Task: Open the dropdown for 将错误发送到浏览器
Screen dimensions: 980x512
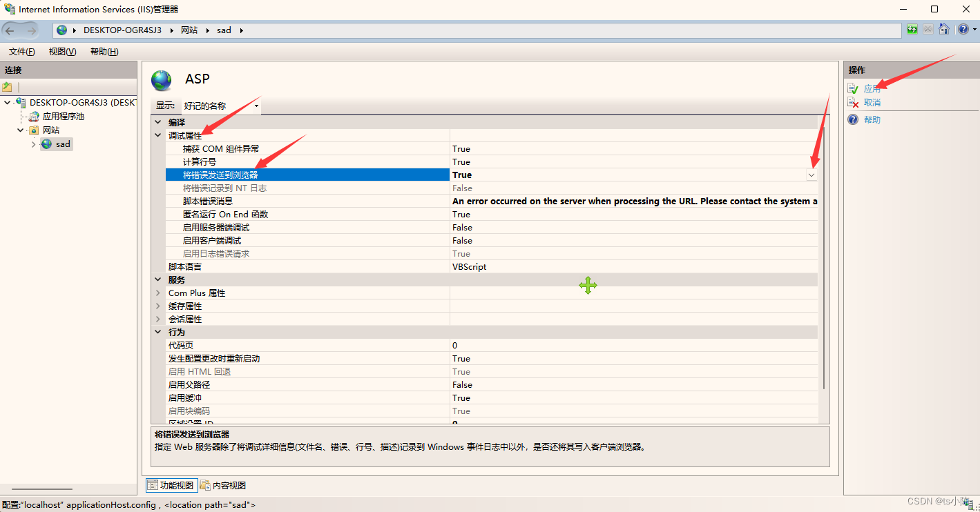Action: click(810, 175)
